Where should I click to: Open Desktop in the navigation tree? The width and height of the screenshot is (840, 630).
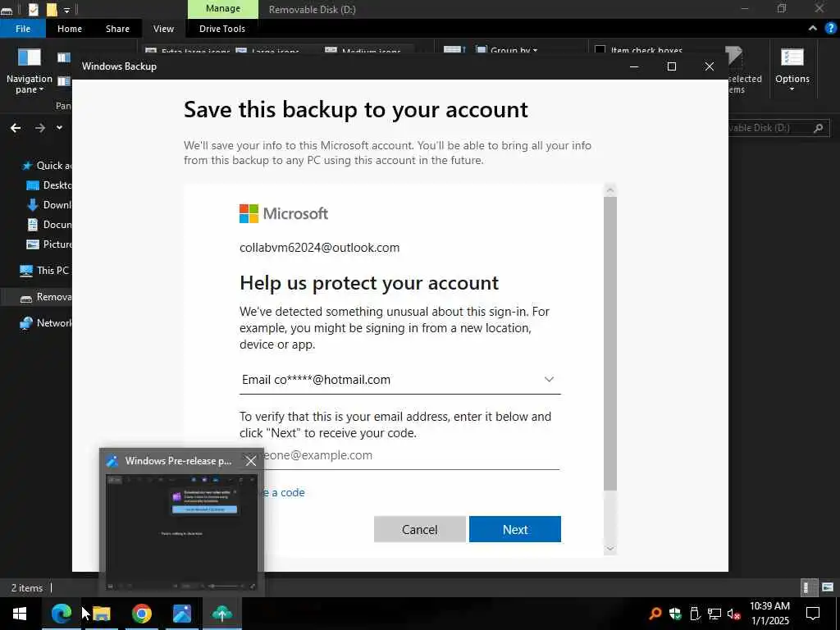click(49, 185)
